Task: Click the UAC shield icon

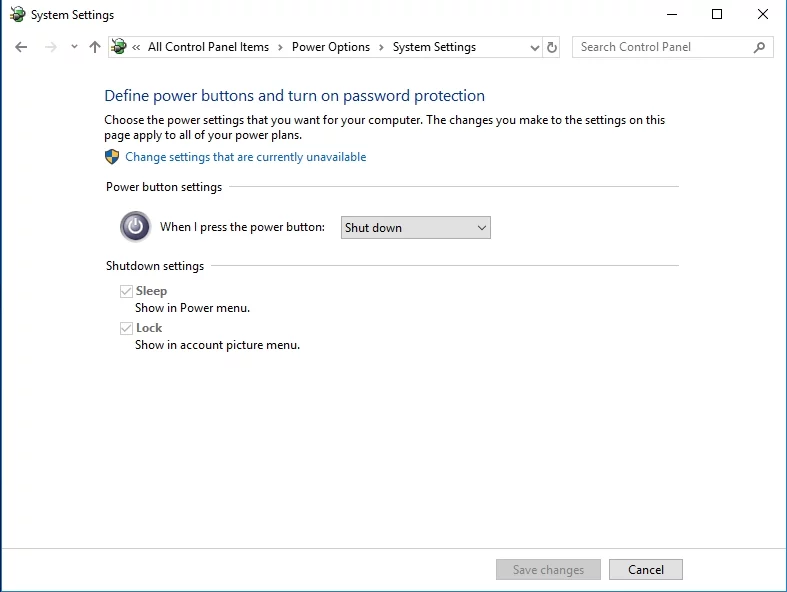Action: [x=112, y=157]
